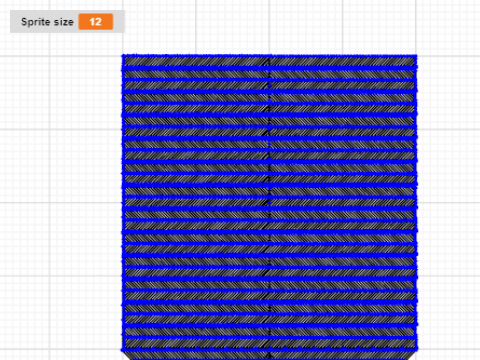
Task: Click the gray Sprite size monitor background
Action: point(67,22)
